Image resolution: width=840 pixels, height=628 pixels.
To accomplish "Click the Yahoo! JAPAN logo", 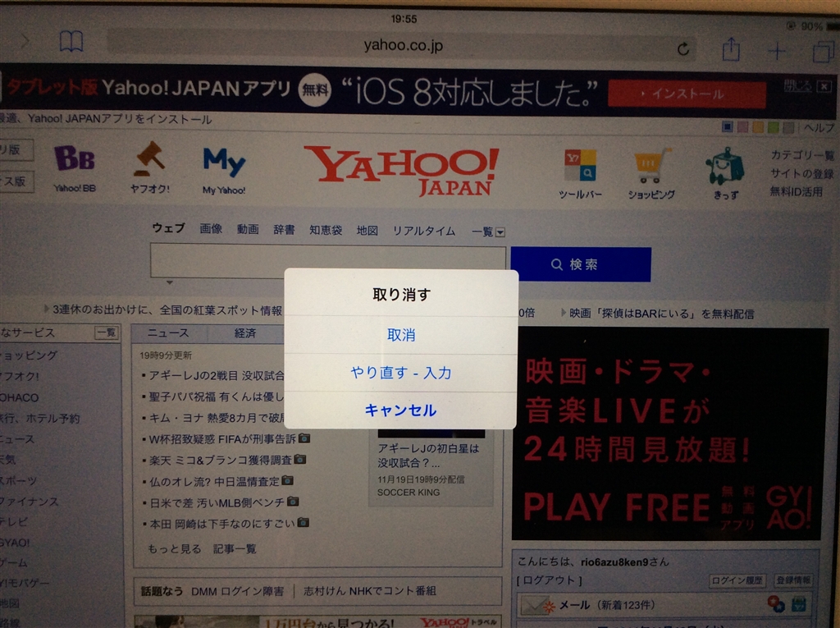I will pyautogui.click(x=402, y=171).
